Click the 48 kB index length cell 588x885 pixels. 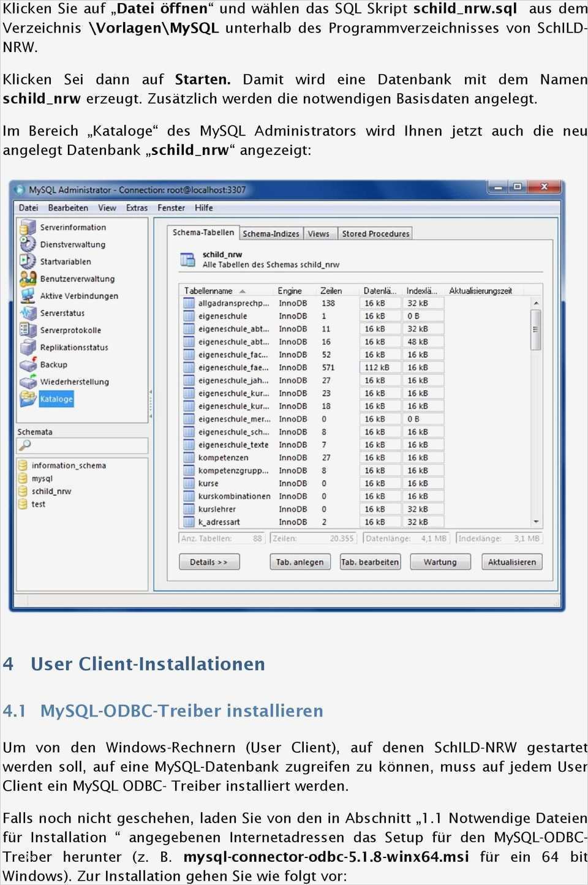pyautogui.click(x=423, y=342)
